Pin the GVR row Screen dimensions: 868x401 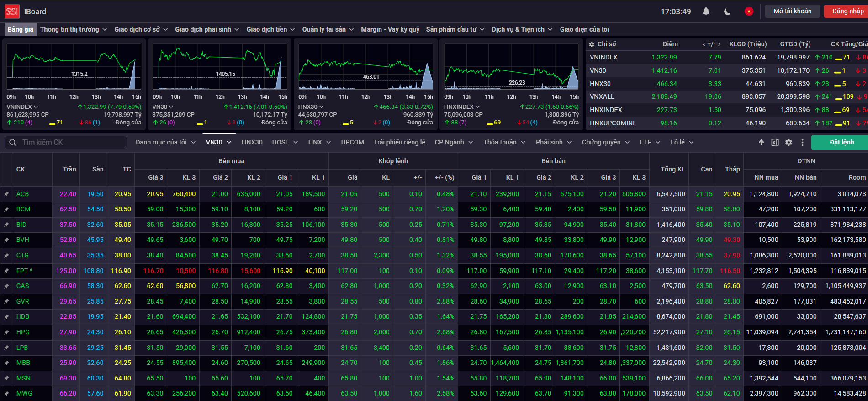coord(6,302)
